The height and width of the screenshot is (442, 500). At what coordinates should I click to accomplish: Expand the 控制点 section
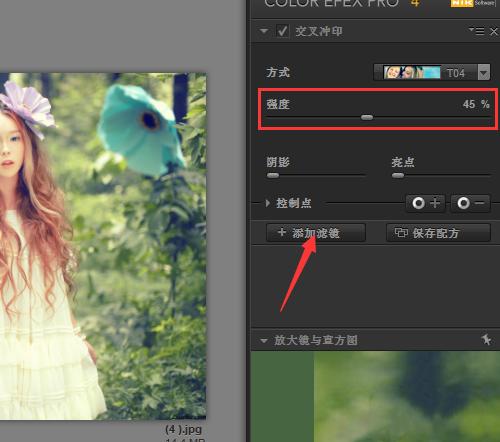click(x=268, y=203)
